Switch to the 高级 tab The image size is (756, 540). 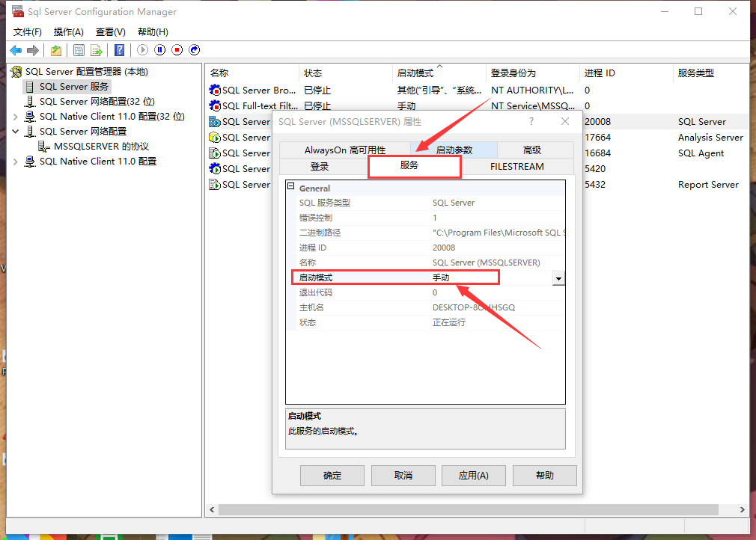531,150
